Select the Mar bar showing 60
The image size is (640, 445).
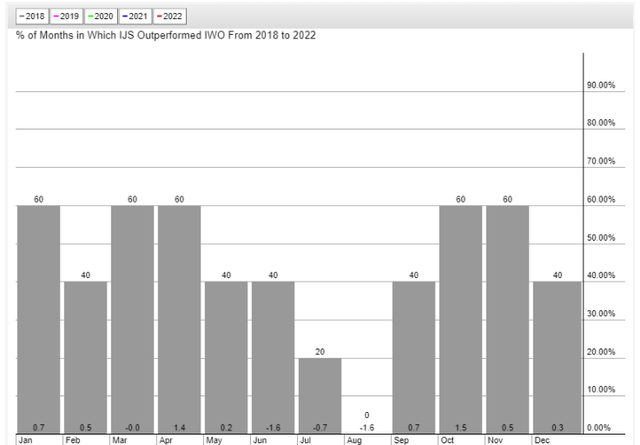click(x=132, y=319)
